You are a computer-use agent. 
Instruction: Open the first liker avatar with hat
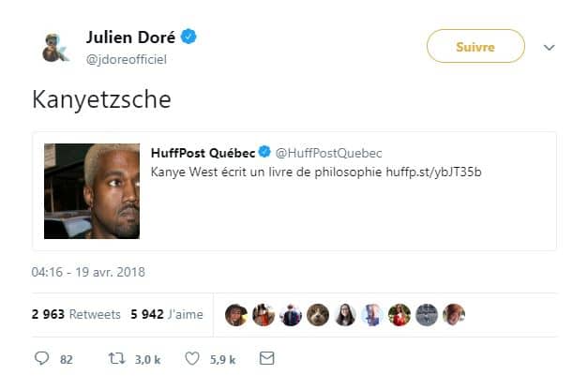[235, 315]
